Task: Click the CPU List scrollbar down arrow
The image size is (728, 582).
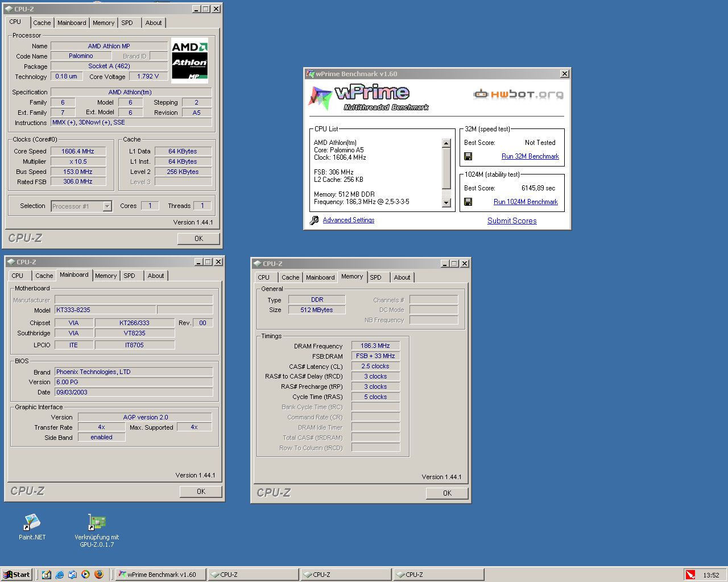Action: 446,203
